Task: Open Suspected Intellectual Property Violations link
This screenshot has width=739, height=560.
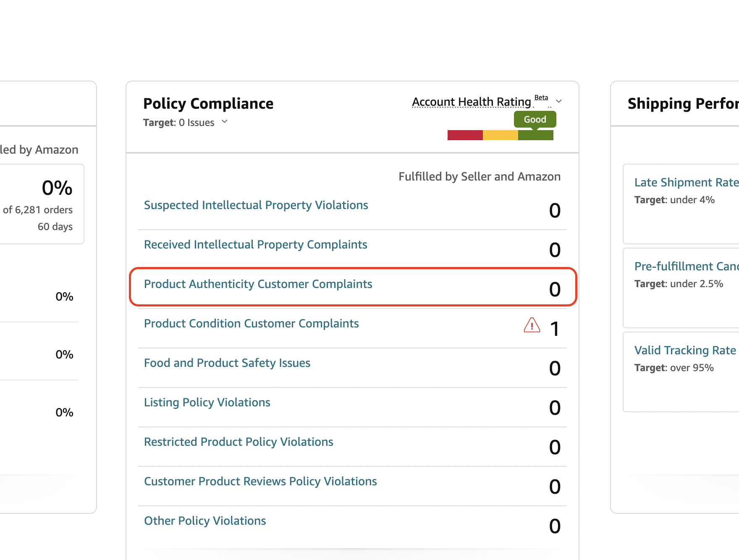Action: coord(256,205)
